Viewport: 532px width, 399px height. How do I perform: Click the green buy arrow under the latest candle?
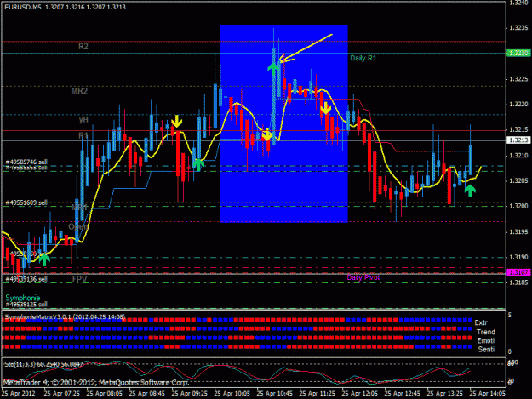tap(470, 191)
